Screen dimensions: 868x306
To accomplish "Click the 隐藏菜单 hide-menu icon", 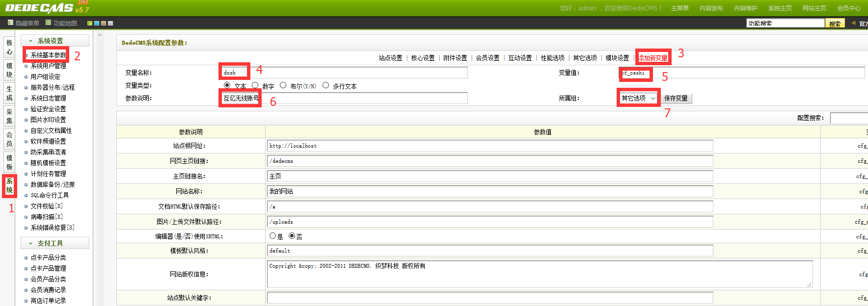I will [10, 23].
